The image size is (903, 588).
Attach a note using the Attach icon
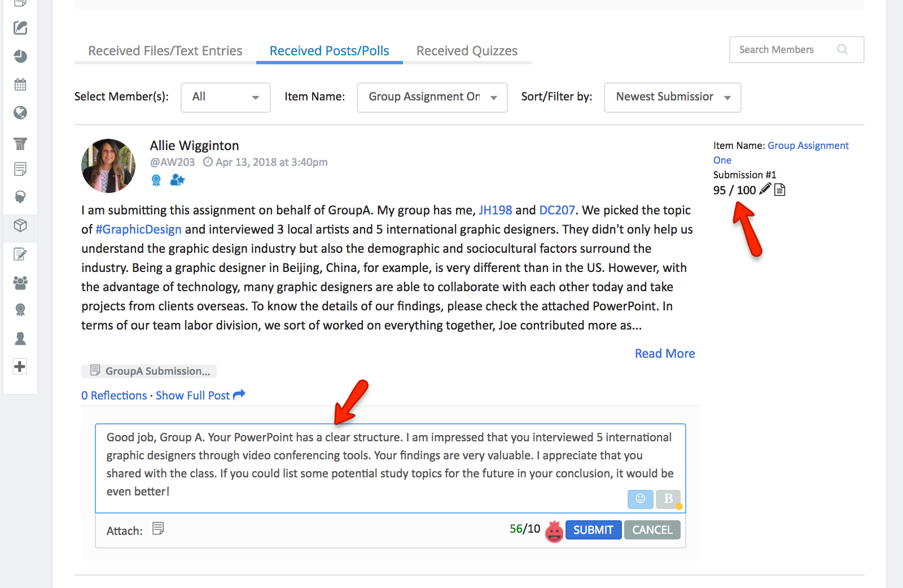(x=158, y=529)
